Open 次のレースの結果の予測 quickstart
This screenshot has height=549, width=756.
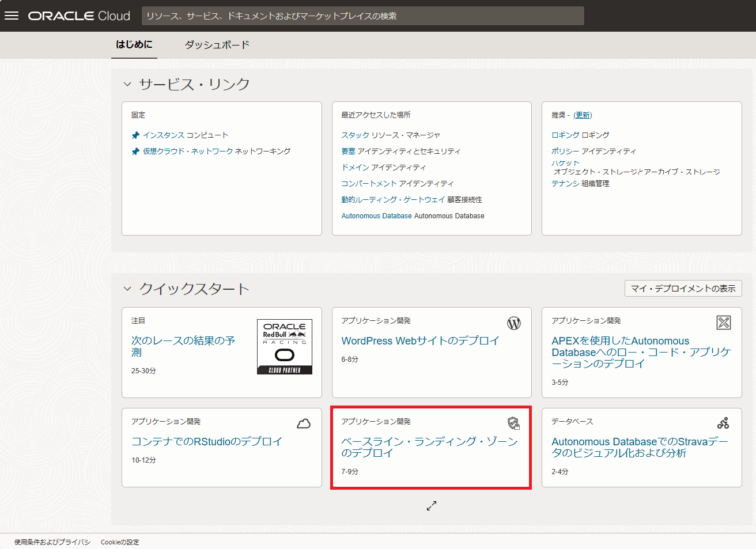click(183, 347)
